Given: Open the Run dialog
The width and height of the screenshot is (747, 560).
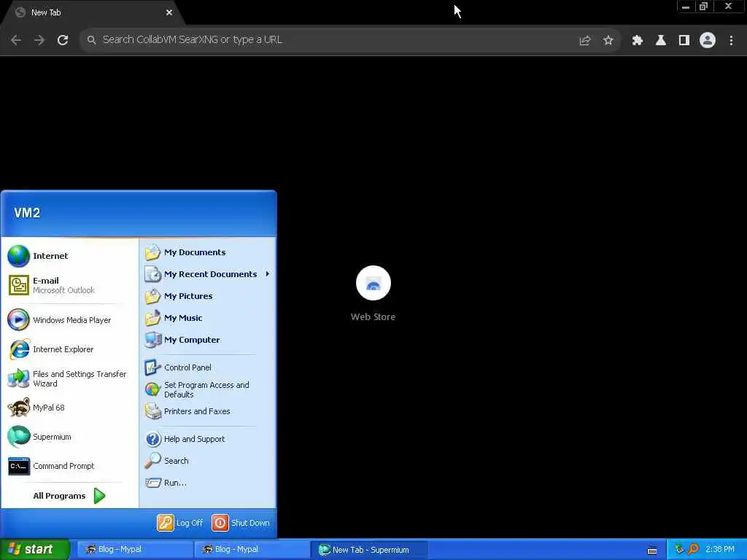Looking at the screenshot, I should (208, 483).
